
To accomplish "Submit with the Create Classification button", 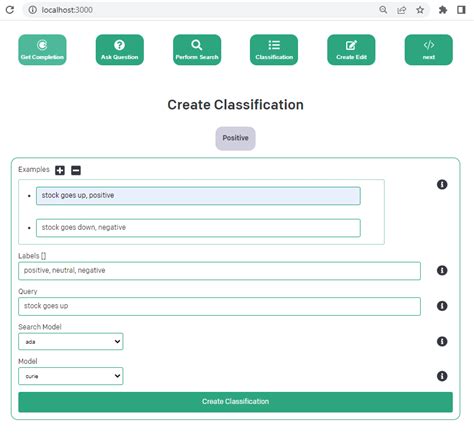I will tap(235, 402).
